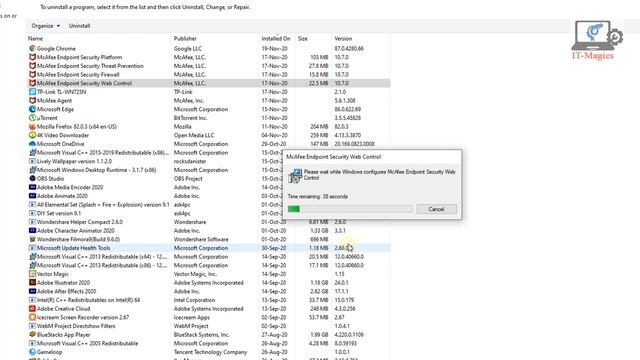640x360 pixels.
Task: Select Microsoft Windows Desktop Runtime - 3.1.7 entry
Action: (97, 170)
